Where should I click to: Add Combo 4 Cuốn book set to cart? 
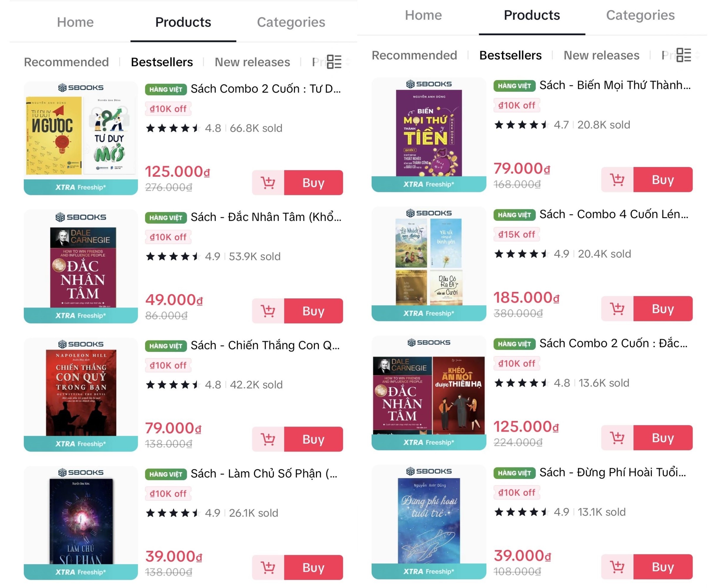617,309
